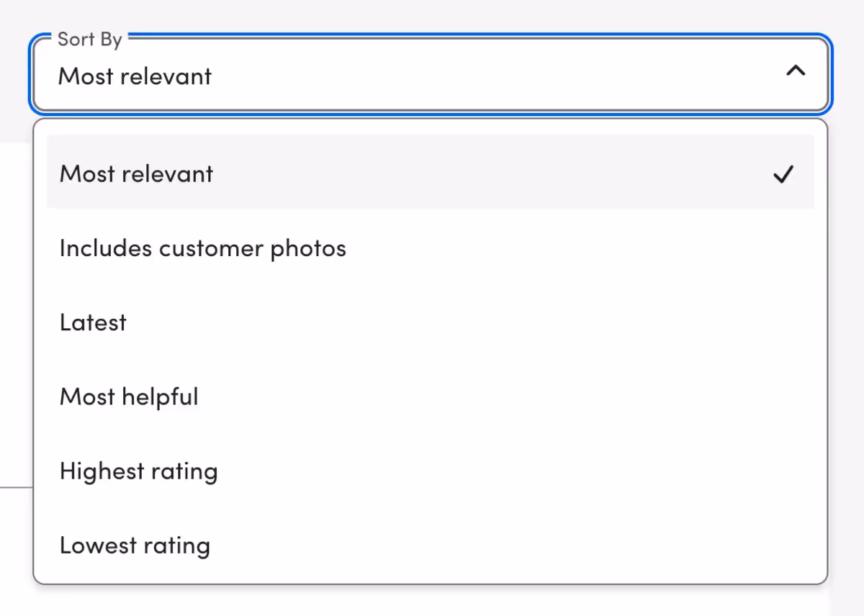The width and height of the screenshot is (864, 616).
Task: Select Highest rating in the list
Action: click(x=138, y=471)
